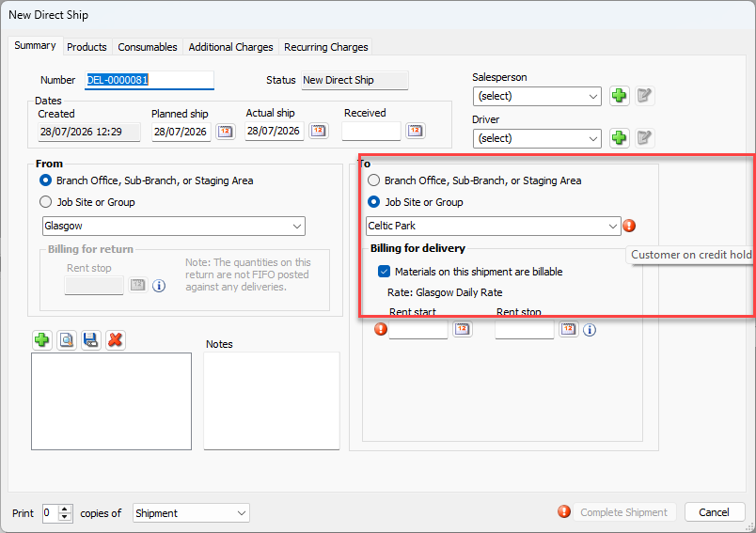
Task: Preview the selected attachment
Action: pyautogui.click(x=67, y=340)
